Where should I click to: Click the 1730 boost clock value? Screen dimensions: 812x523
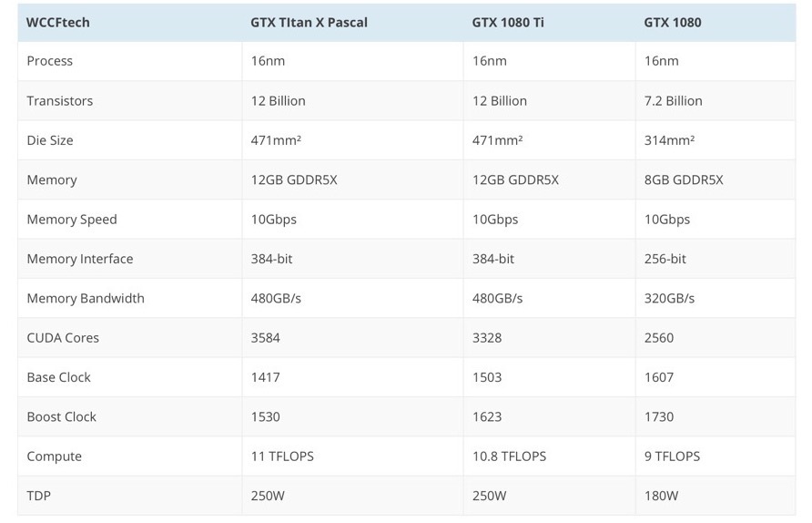click(659, 416)
